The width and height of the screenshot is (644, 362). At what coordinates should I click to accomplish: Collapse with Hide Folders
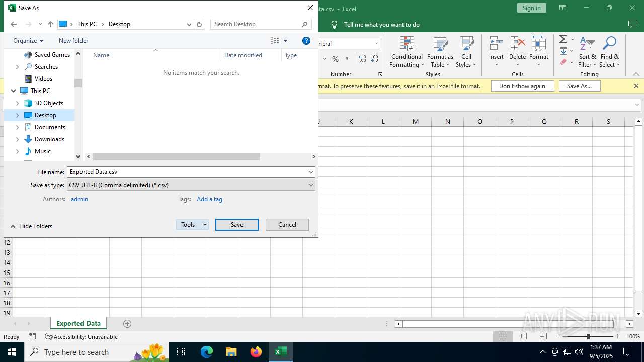pos(31,226)
